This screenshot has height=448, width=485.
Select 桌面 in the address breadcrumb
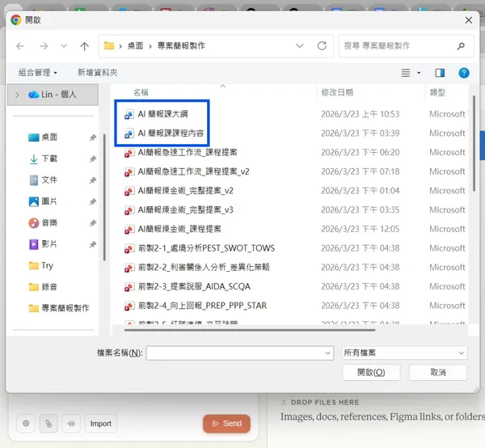[136, 46]
